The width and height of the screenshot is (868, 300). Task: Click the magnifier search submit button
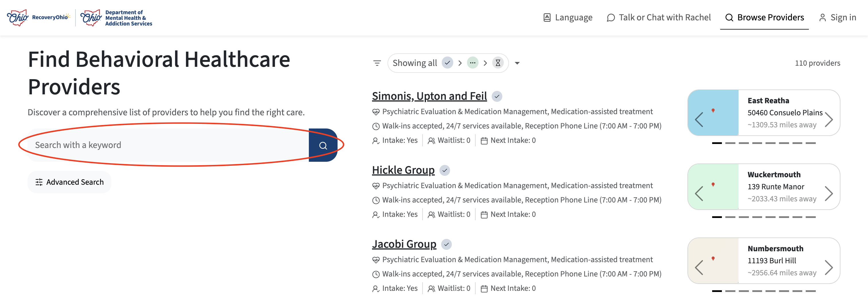323,145
